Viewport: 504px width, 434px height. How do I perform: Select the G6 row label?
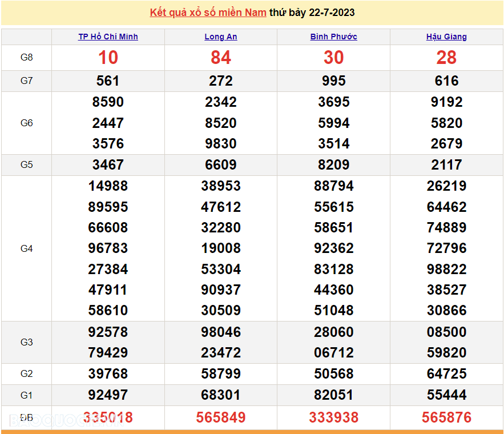(x=26, y=123)
